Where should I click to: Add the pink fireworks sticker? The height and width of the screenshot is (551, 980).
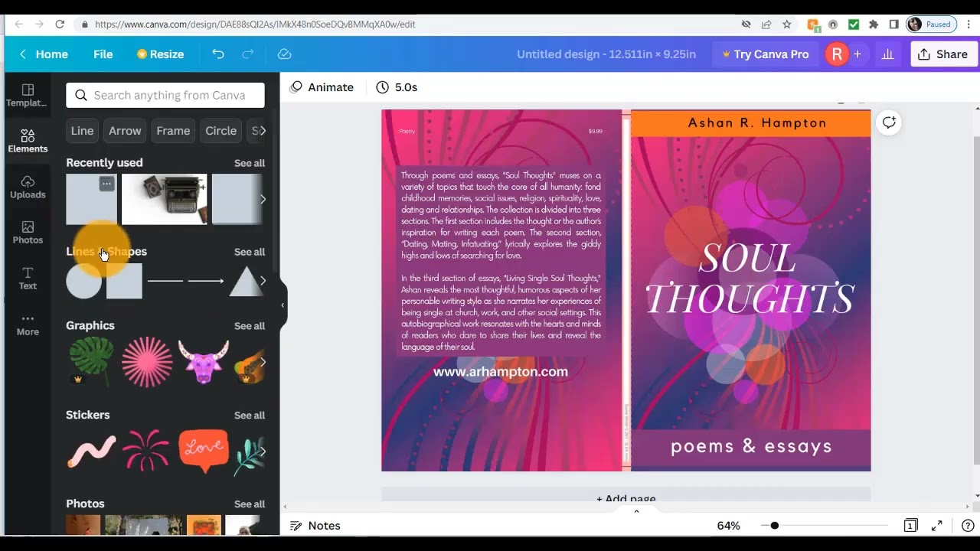146,451
